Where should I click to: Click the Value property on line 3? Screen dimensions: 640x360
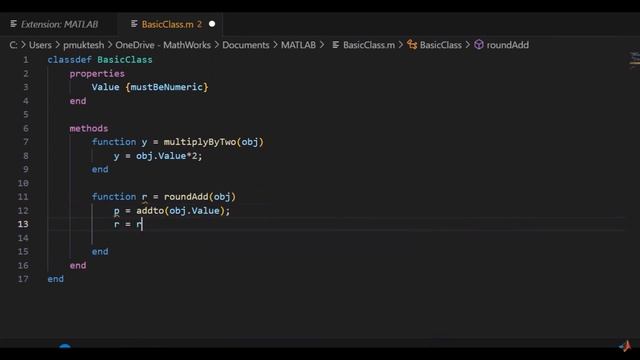[x=105, y=87]
